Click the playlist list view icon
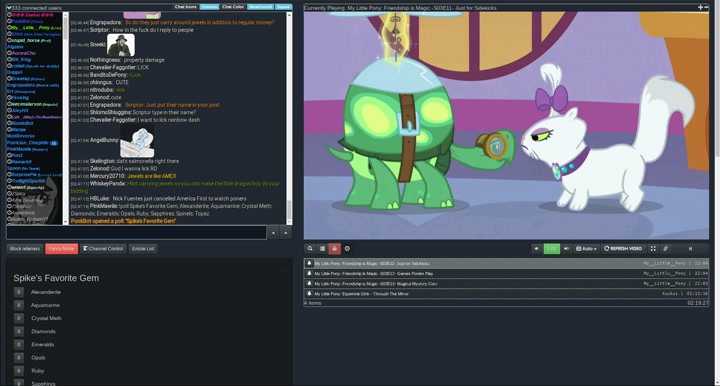The image size is (720, 386). point(322,249)
